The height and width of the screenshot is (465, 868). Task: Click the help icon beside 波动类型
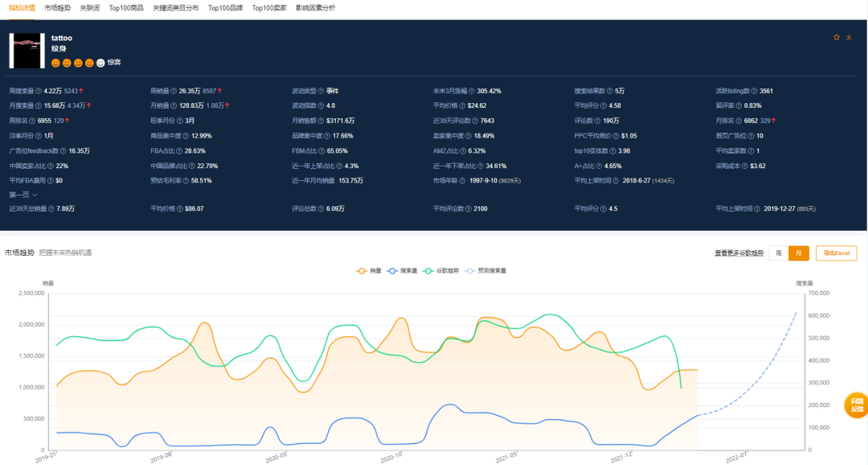(321, 91)
